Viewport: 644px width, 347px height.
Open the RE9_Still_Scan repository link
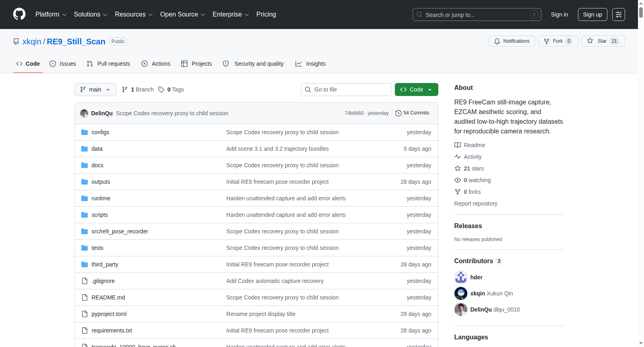(x=76, y=42)
